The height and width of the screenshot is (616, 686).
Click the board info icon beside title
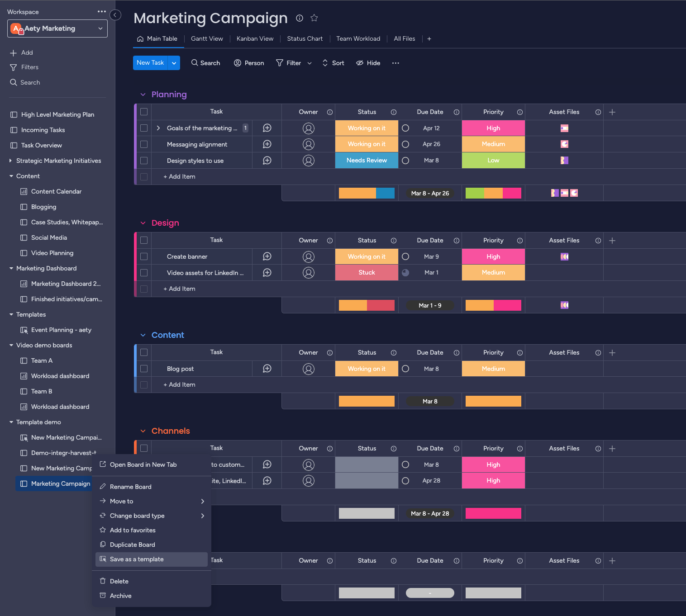(x=300, y=18)
